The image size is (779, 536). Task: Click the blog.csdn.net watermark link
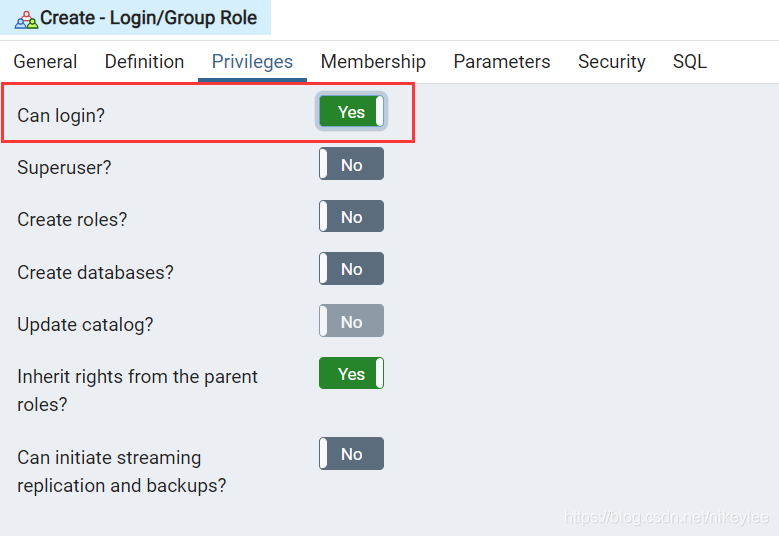coord(667,517)
